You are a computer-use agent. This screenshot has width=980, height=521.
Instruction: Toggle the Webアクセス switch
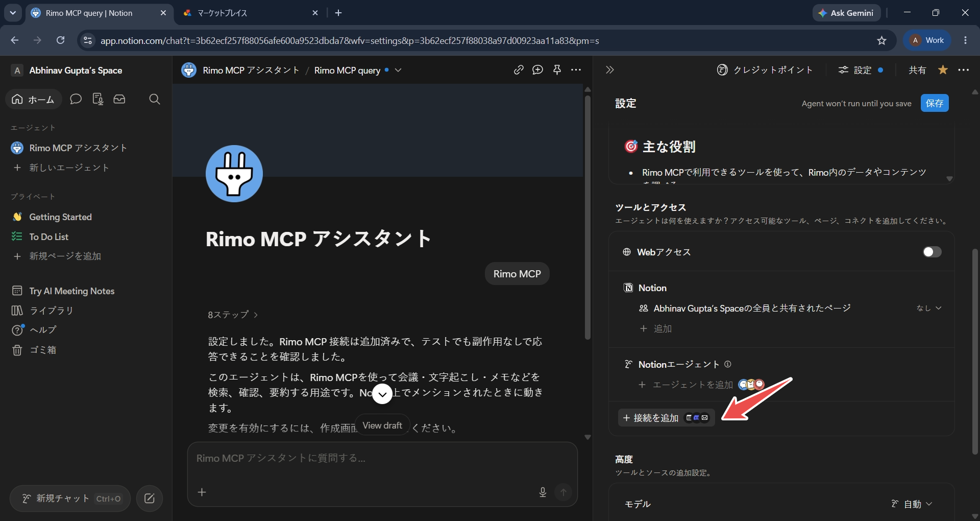932,252
